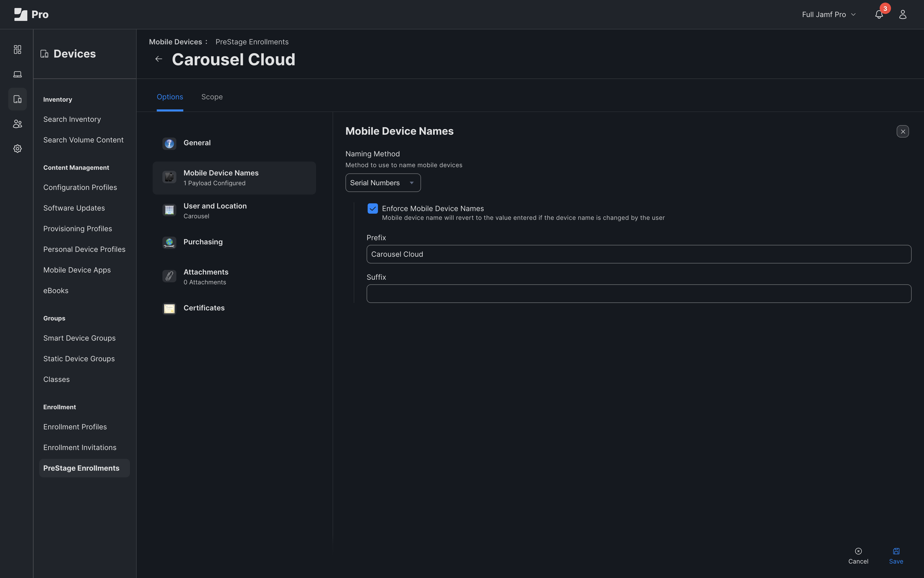Select the Devices icon in left rail
This screenshot has height=578, width=924.
18,99
